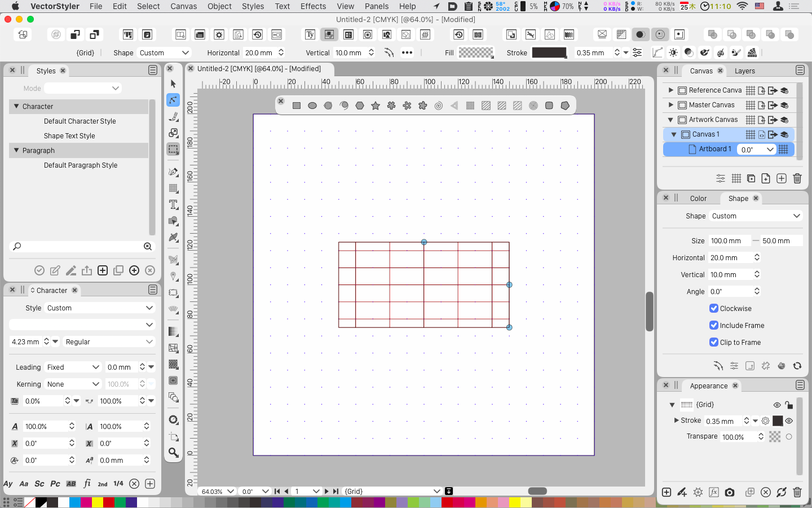Uncheck the Clockwise checkbox

[714, 308]
